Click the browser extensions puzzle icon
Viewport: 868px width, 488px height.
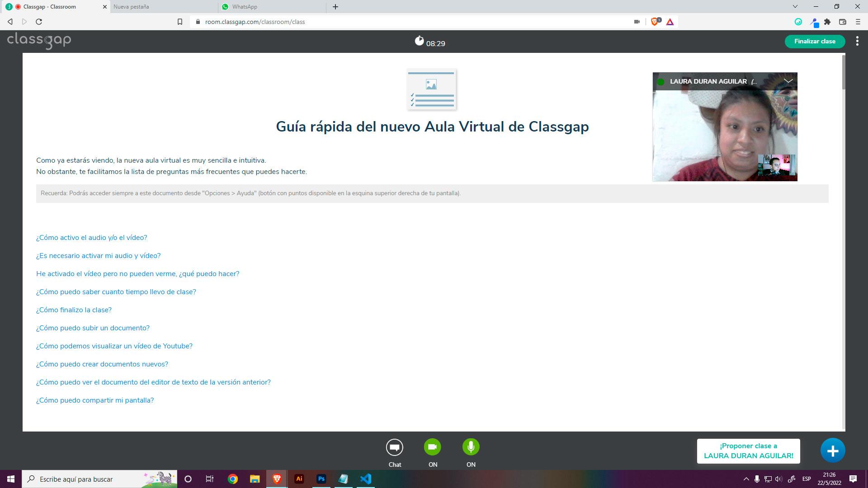(827, 22)
